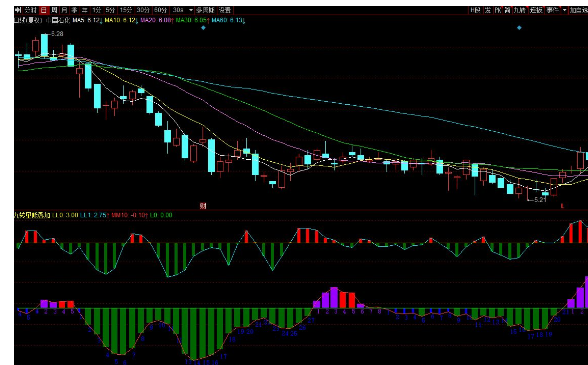Screen dimensions: 588x365
Task: Choose the 5分 five-minute period
Action: coord(110,10)
